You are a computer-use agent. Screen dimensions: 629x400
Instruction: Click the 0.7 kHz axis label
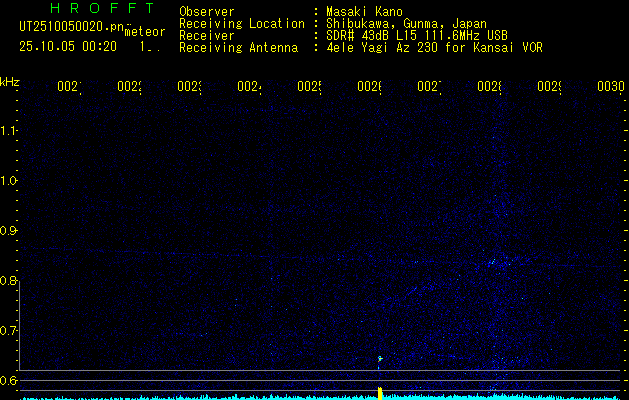pos(8,330)
